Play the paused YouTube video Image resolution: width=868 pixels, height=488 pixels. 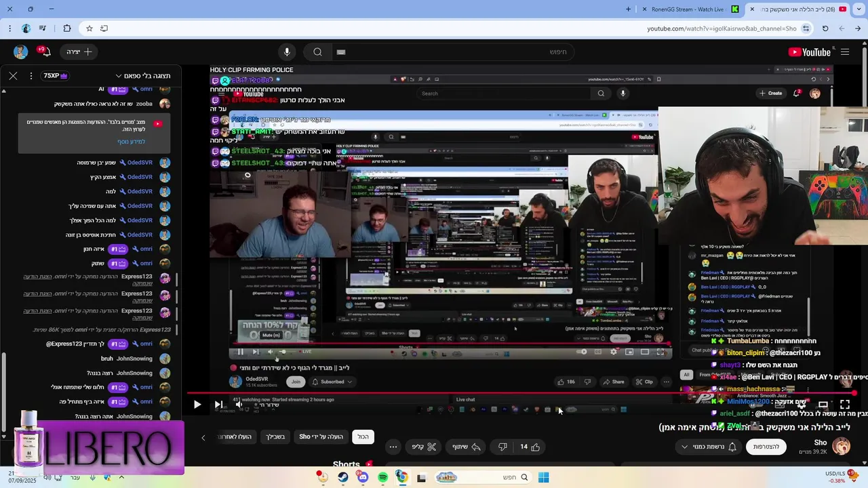pyautogui.click(x=197, y=405)
